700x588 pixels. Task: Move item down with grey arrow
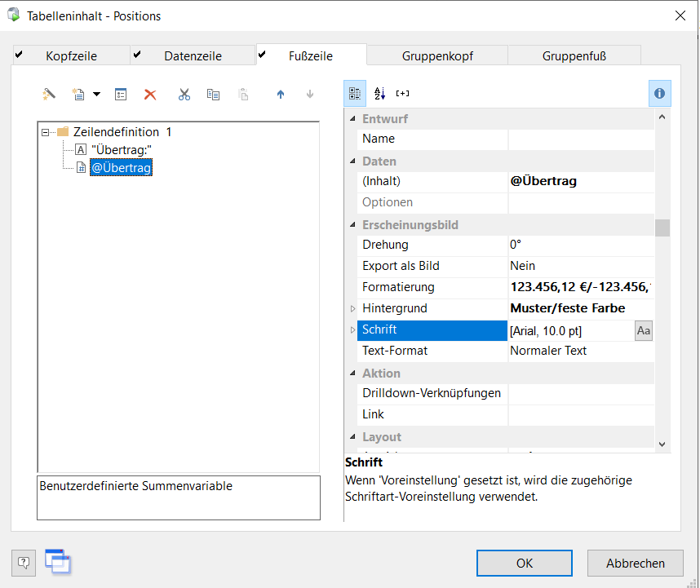tap(310, 94)
